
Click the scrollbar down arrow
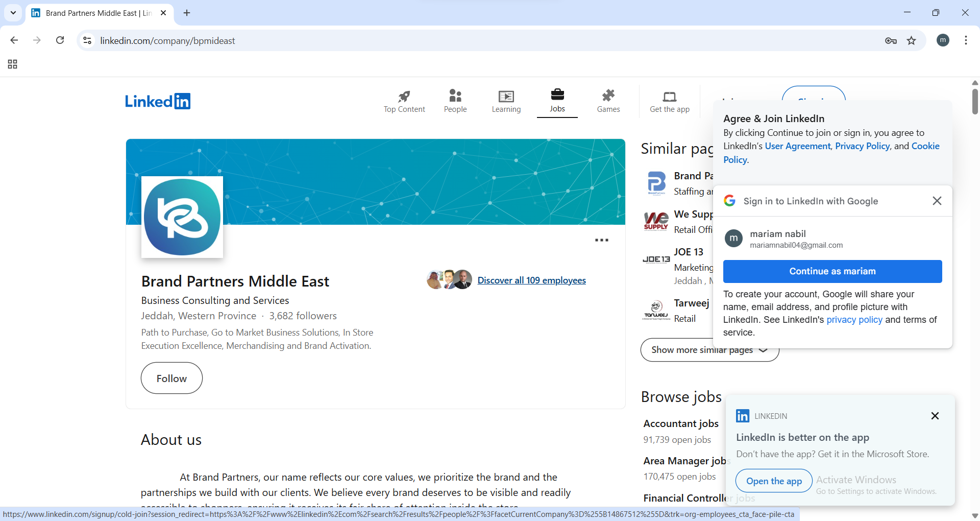[975, 515]
